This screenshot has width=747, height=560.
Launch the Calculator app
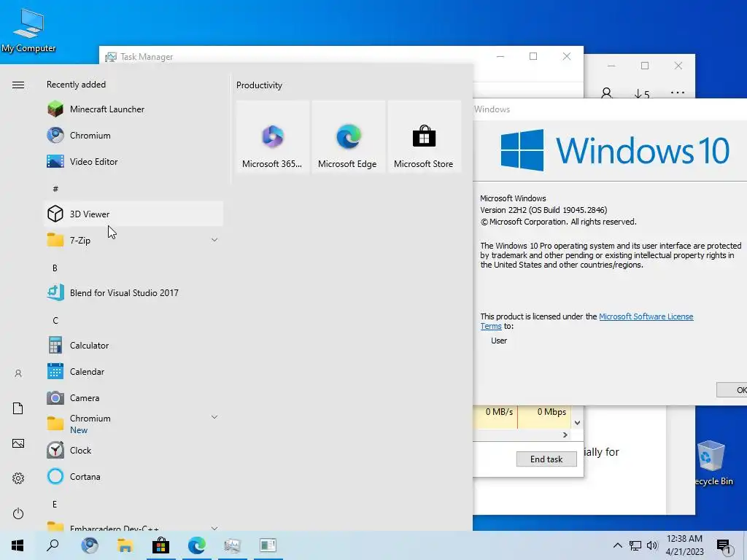[x=133, y=345]
